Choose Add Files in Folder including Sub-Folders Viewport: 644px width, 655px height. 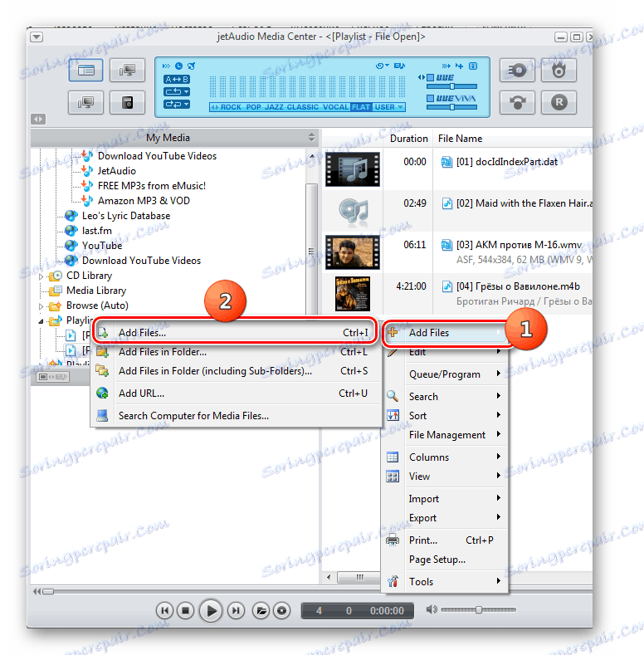pyautogui.click(x=235, y=371)
